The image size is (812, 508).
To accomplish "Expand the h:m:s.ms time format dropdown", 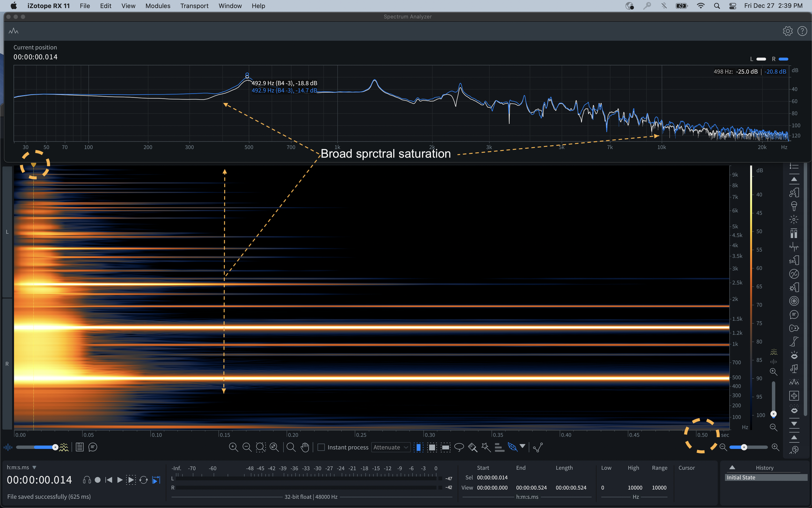I will point(34,467).
